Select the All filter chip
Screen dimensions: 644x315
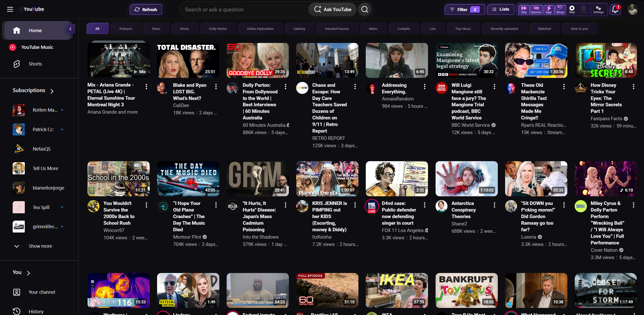click(x=97, y=29)
